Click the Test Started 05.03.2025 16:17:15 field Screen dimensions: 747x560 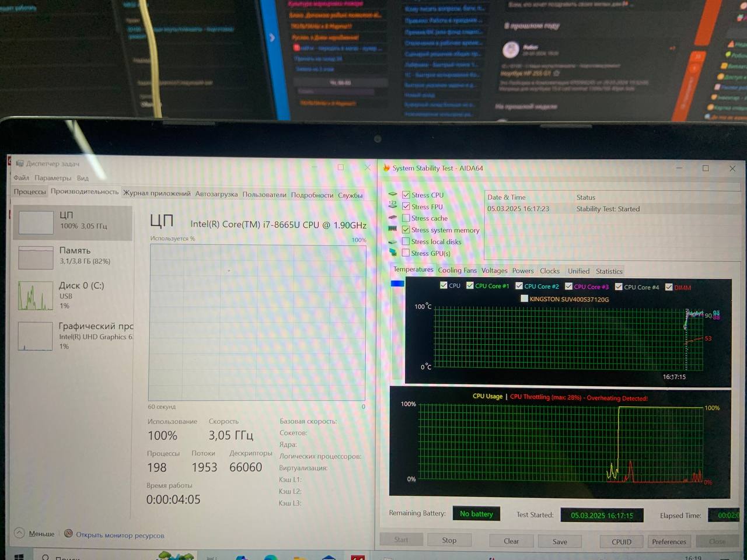602,515
